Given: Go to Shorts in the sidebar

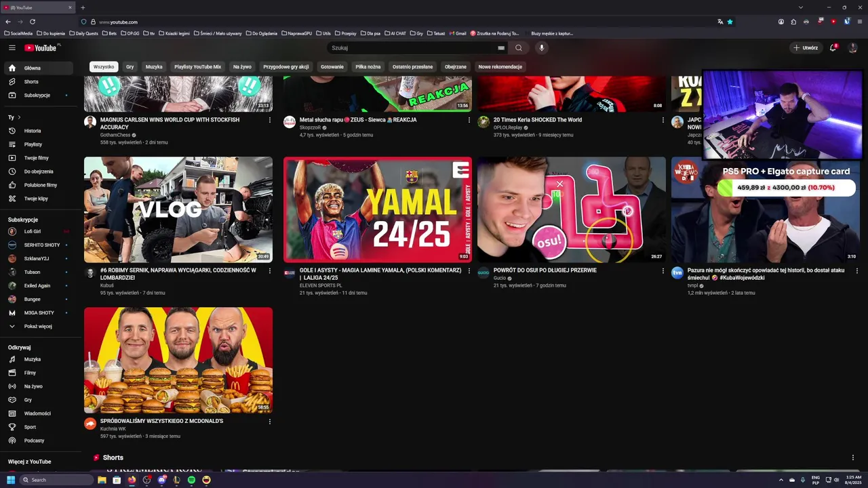Looking at the screenshot, I should click(x=38, y=81).
